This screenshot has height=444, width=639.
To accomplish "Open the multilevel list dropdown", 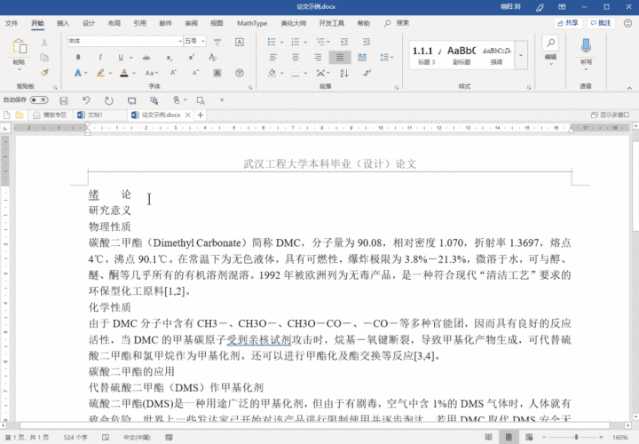I will coord(328,42).
